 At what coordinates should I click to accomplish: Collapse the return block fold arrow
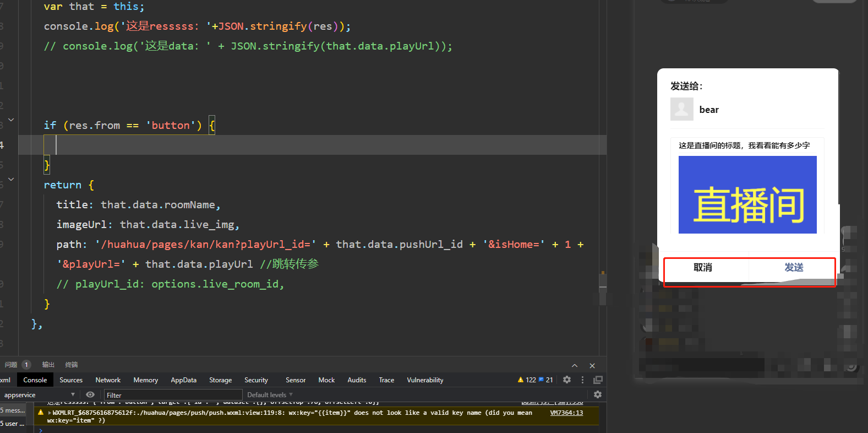pyautogui.click(x=11, y=179)
